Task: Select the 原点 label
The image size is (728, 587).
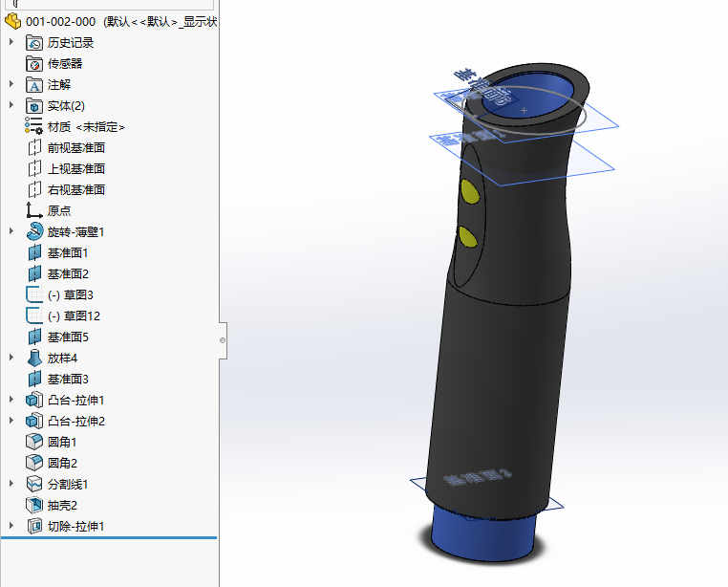Action: click(59, 210)
